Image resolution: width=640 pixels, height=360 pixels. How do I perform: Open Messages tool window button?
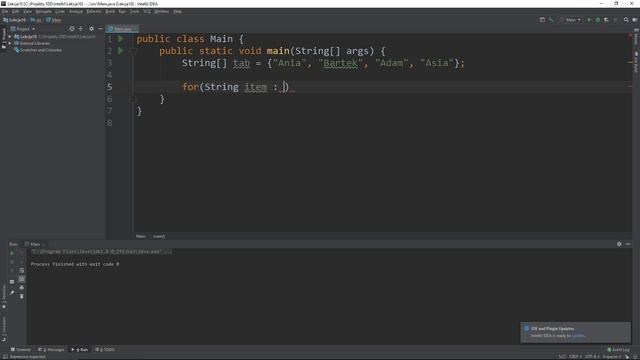pos(51,350)
